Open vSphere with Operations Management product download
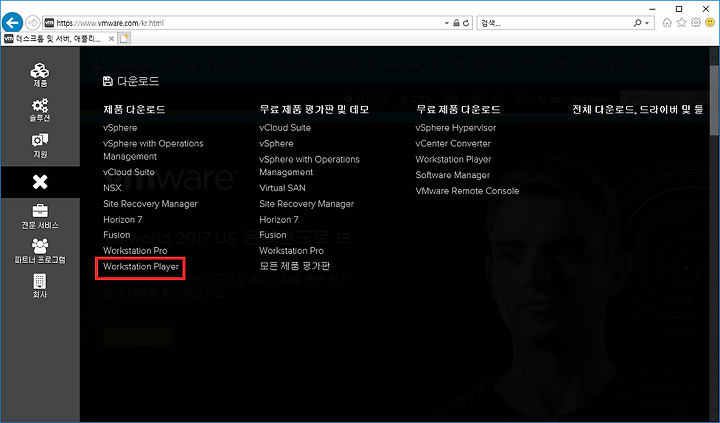This screenshot has width=720, height=423. pyautogui.click(x=153, y=150)
